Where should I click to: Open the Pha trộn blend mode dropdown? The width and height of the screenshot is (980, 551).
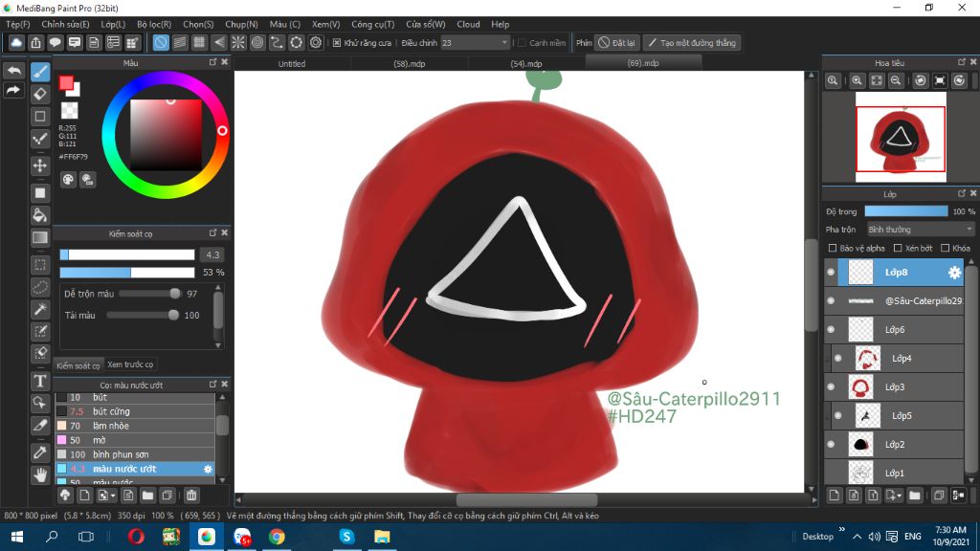tap(921, 230)
